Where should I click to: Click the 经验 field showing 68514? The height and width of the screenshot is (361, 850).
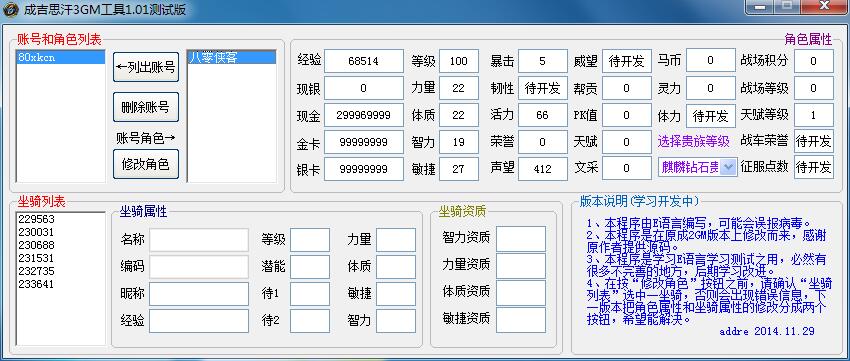pyautogui.click(x=364, y=61)
